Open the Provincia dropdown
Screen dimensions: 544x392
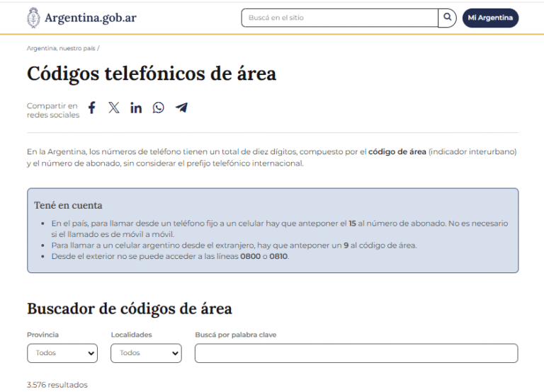tap(62, 353)
